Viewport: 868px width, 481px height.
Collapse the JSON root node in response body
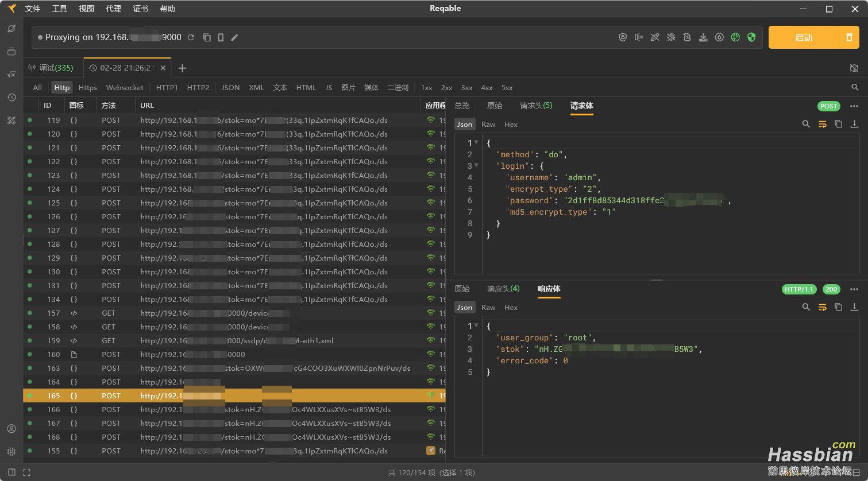tap(476, 325)
